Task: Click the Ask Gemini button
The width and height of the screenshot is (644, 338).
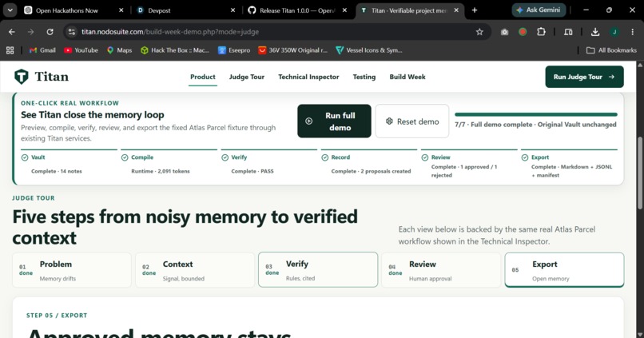Action: coord(539,10)
